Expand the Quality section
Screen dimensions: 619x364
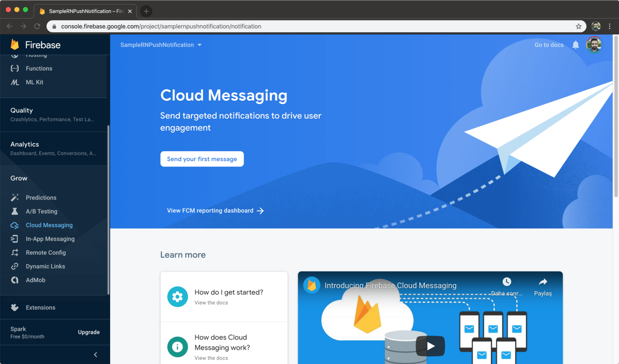[53, 114]
